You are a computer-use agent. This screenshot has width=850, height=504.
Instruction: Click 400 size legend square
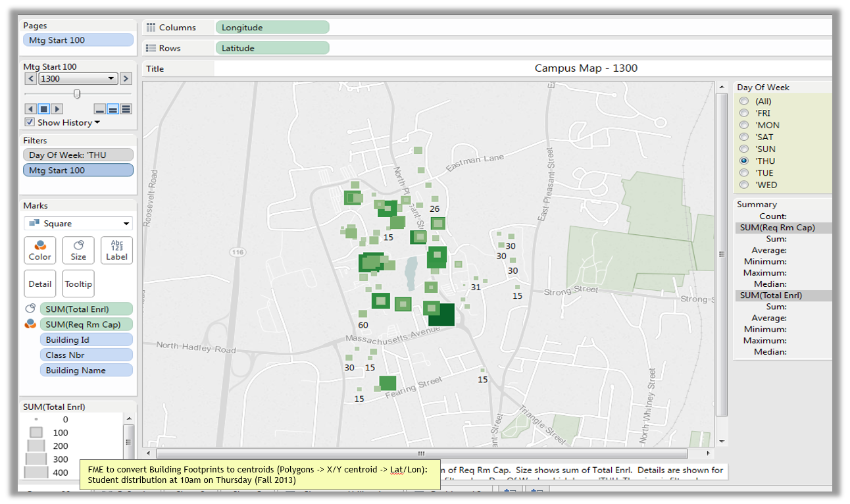coord(36,472)
